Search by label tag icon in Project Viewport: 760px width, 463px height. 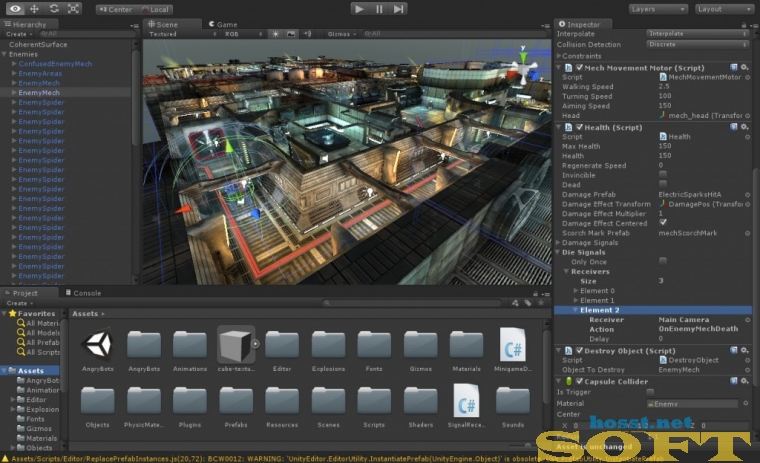(x=528, y=303)
